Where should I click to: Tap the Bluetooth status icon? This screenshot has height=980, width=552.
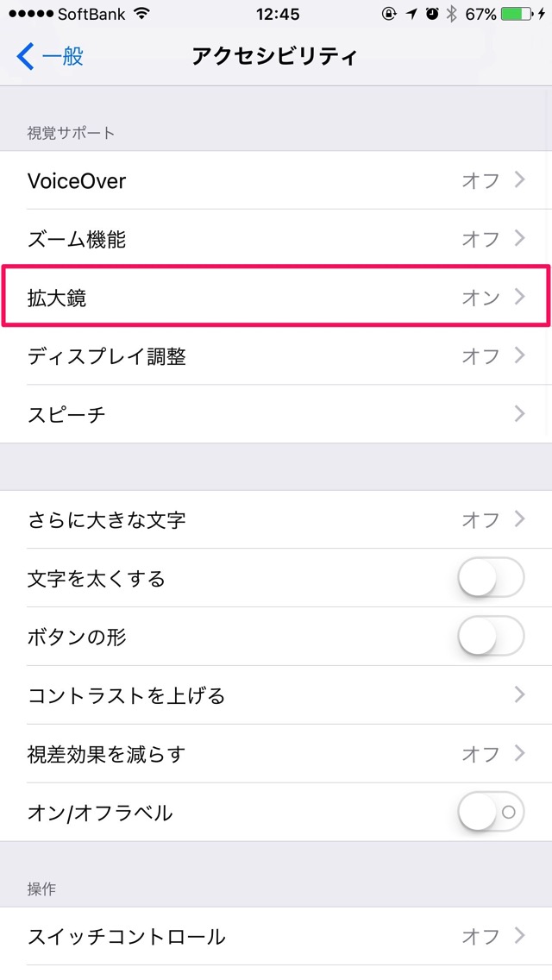point(451,13)
